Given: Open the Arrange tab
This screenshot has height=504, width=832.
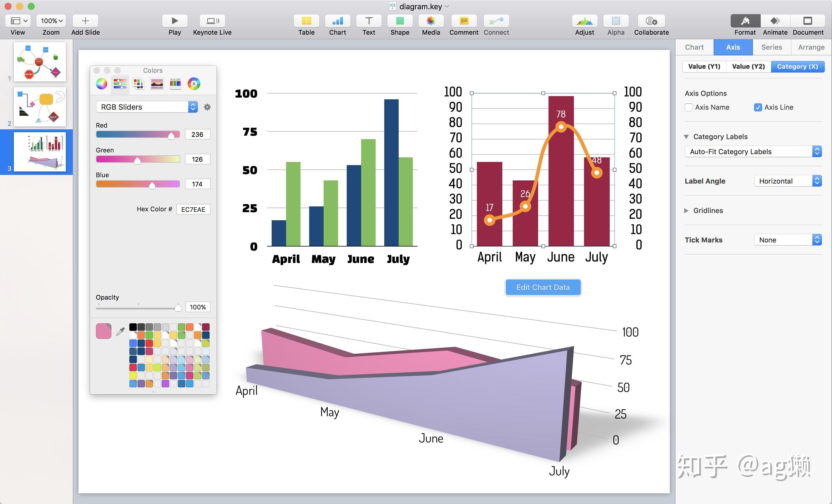Looking at the screenshot, I should [x=811, y=47].
